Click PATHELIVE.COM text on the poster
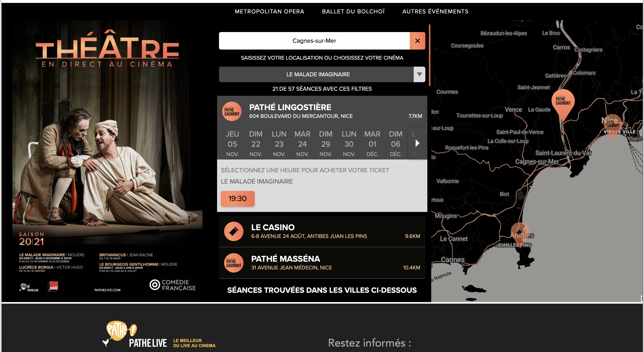 (x=107, y=290)
